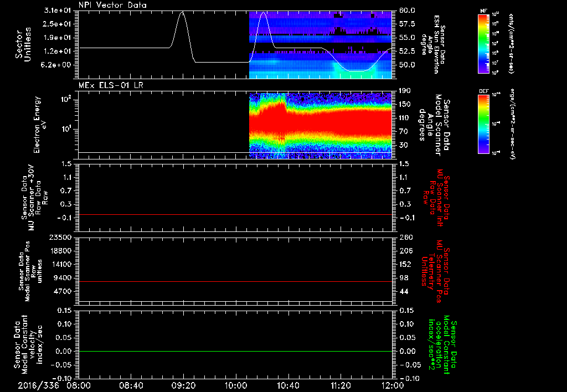Click the NF color scale bar
The image size is (567, 392).
484,44
